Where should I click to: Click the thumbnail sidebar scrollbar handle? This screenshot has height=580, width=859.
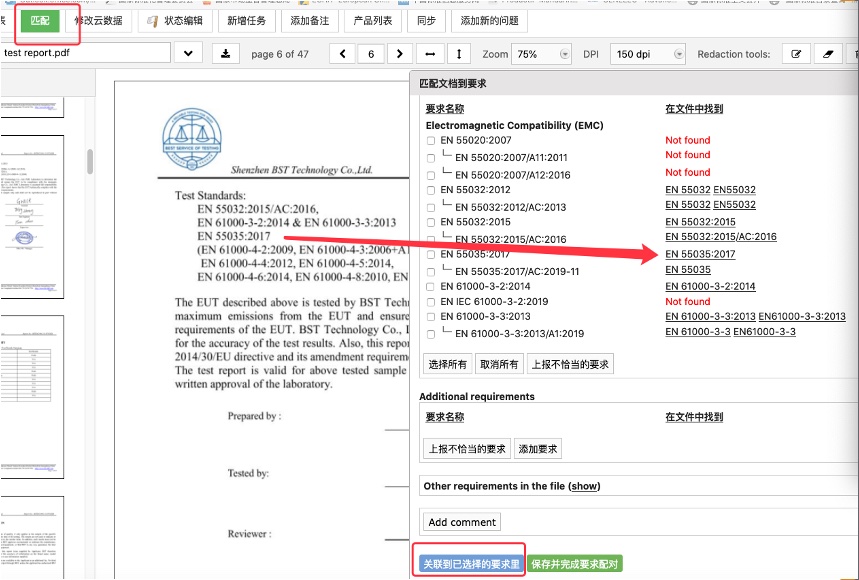[x=90, y=161]
